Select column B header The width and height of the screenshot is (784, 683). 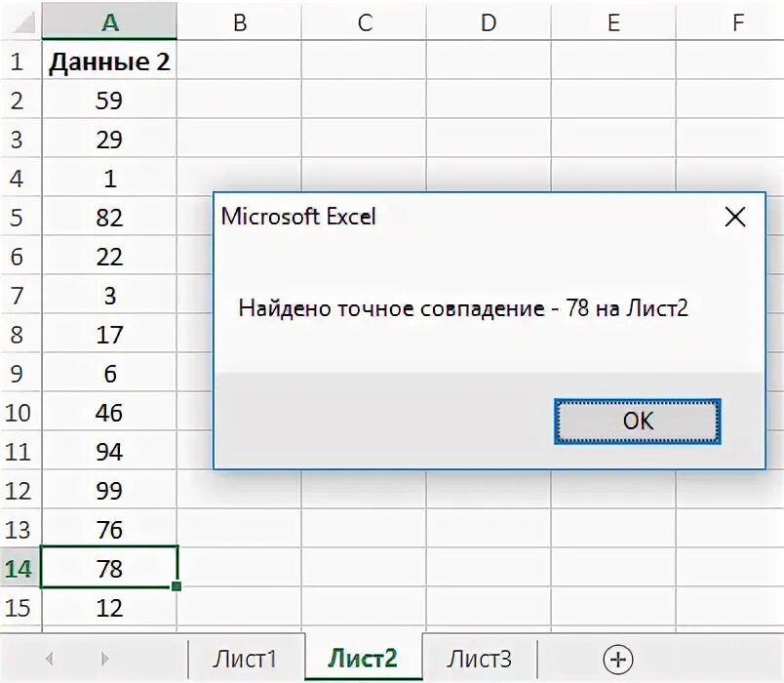click(239, 22)
